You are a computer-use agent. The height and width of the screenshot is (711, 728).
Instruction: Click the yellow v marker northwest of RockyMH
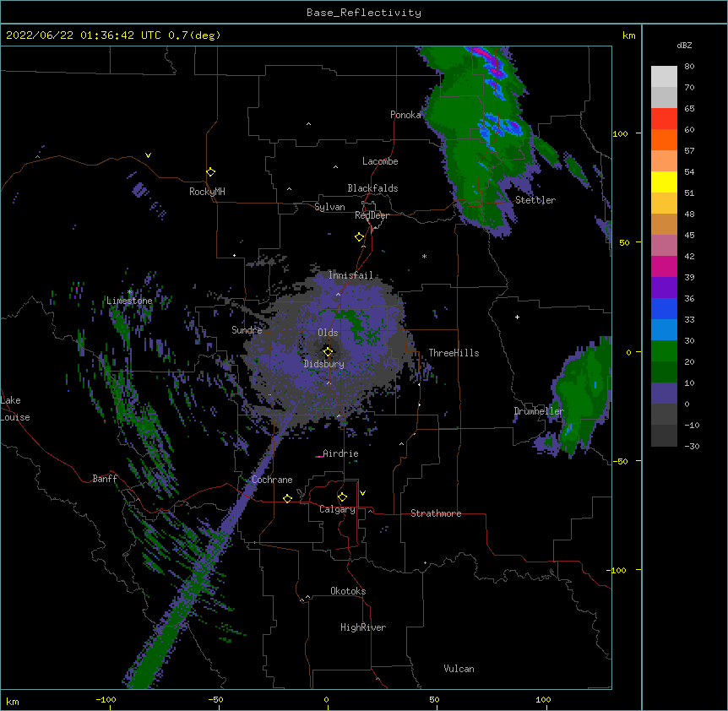(148, 155)
